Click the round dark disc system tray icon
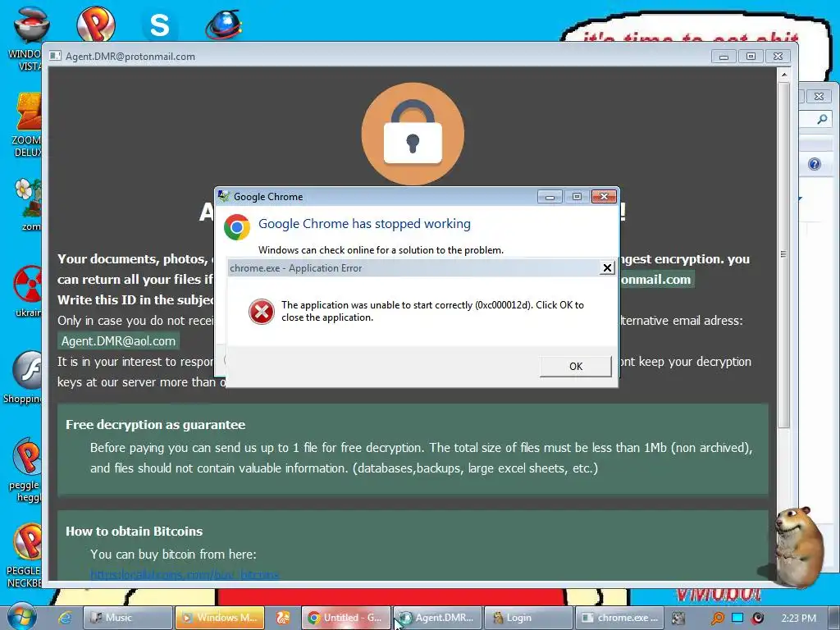Viewport: 840px width, 630px height. pyautogui.click(x=757, y=618)
